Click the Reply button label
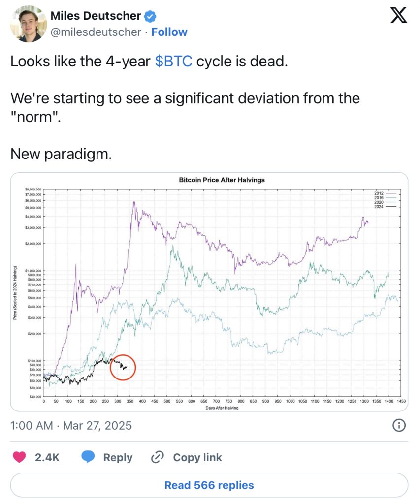Screen dimensions: 420x504 [118, 457]
